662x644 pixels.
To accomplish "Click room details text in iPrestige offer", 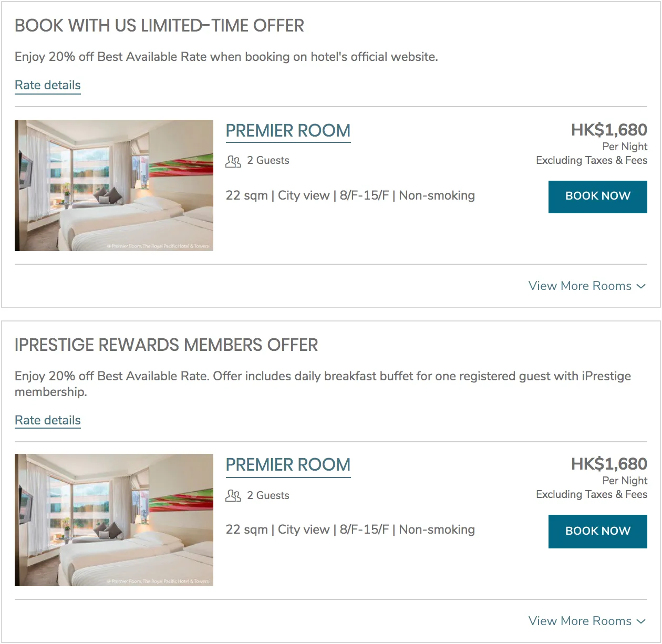I will (x=350, y=529).
